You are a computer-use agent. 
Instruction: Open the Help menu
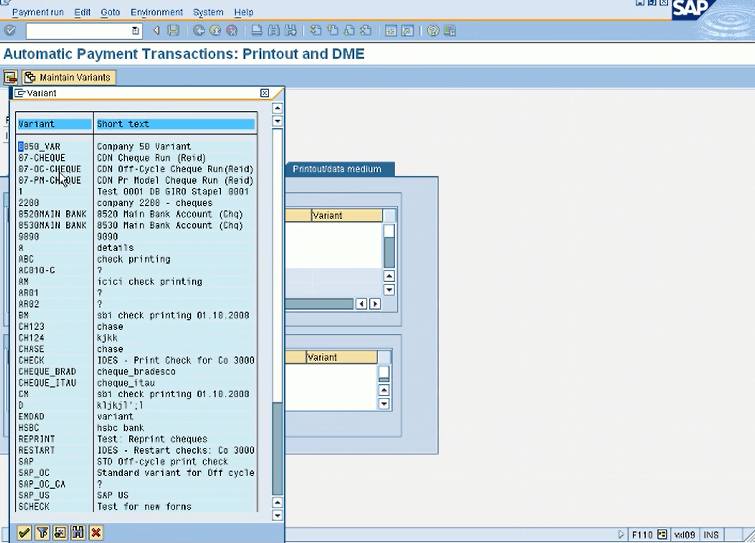click(x=244, y=12)
